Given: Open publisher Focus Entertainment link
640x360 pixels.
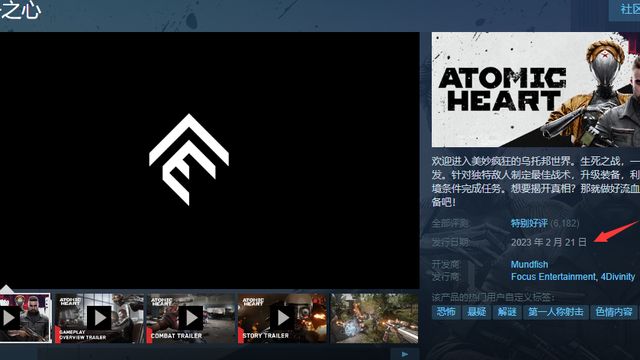Looking at the screenshot, I should point(553,277).
